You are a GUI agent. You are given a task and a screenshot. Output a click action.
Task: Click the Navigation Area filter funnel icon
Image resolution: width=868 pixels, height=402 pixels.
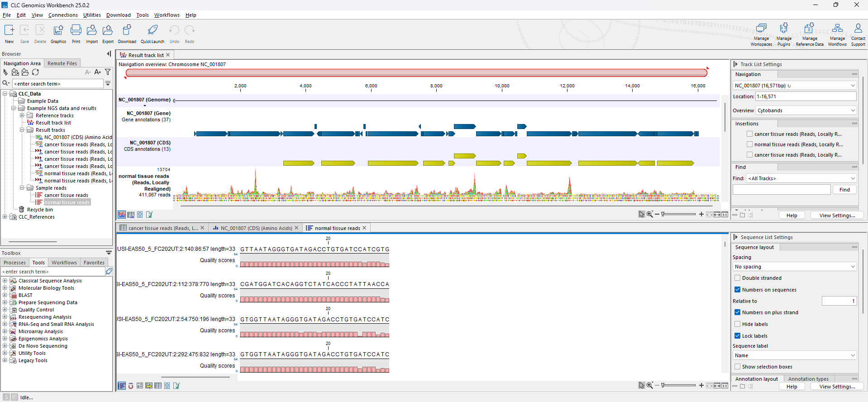pos(108,72)
